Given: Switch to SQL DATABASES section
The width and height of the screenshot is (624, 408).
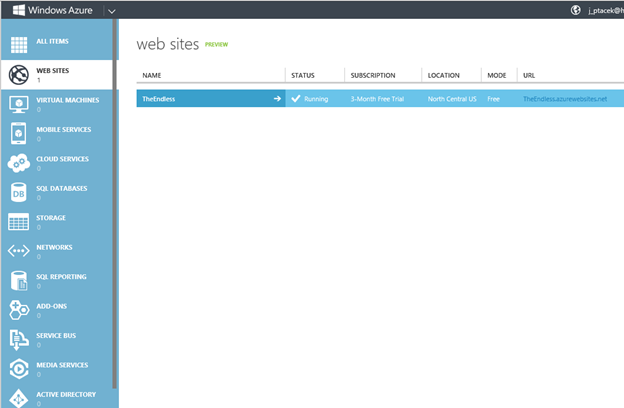Looking at the screenshot, I should [62, 188].
